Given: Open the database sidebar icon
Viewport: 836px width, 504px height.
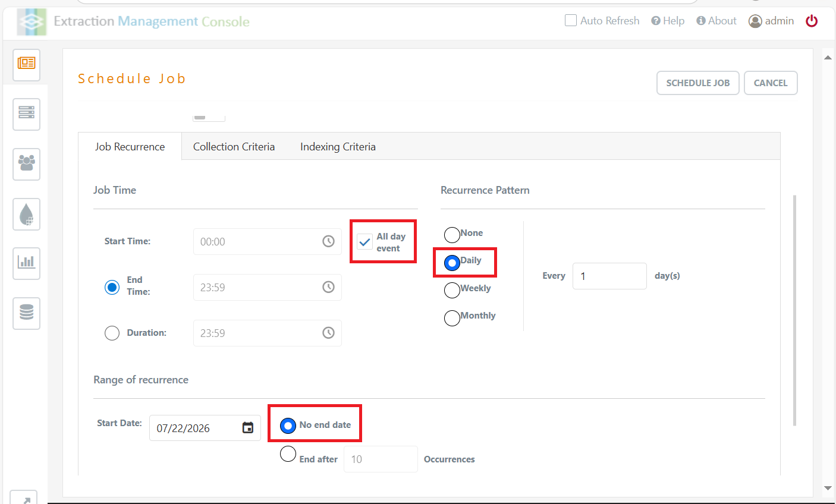Looking at the screenshot, I should [x=26, y=313].
